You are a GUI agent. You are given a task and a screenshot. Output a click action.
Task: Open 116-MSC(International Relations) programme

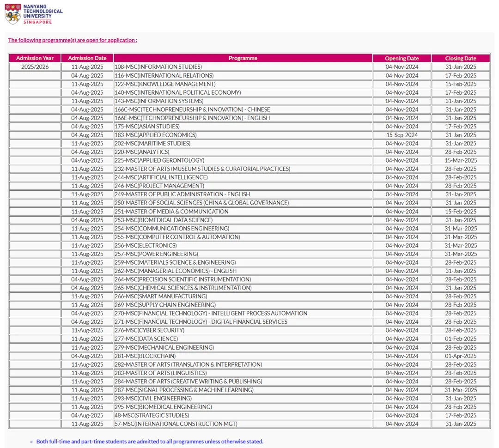click(164, 75)
